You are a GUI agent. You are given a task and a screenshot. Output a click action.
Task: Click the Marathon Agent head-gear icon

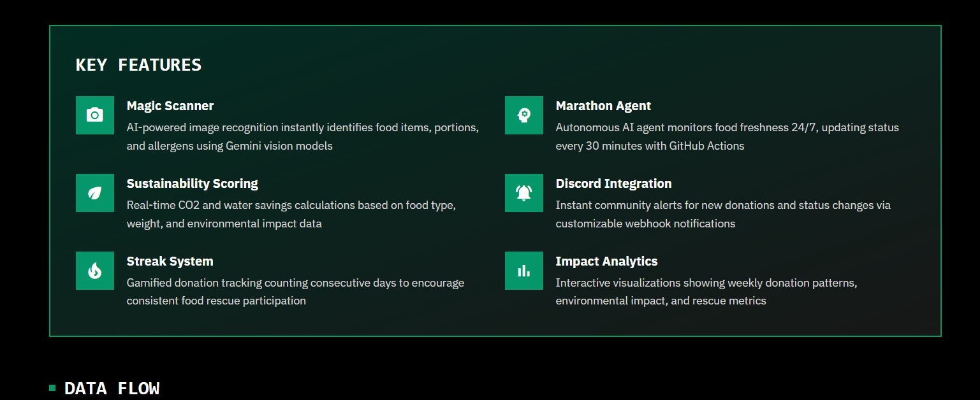click(x=524, y=115)
